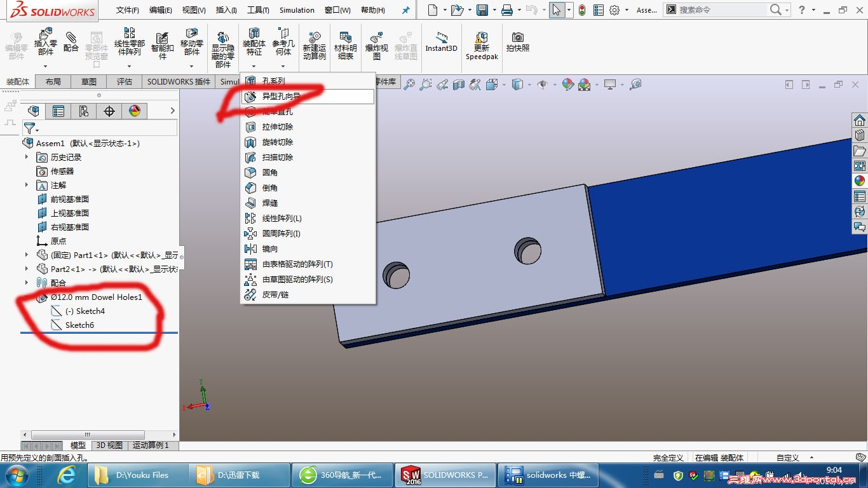This screenshot has width=868, height=488.
Task: Open the DisplayManager color ball tab
Action: [x=135, y=111]
